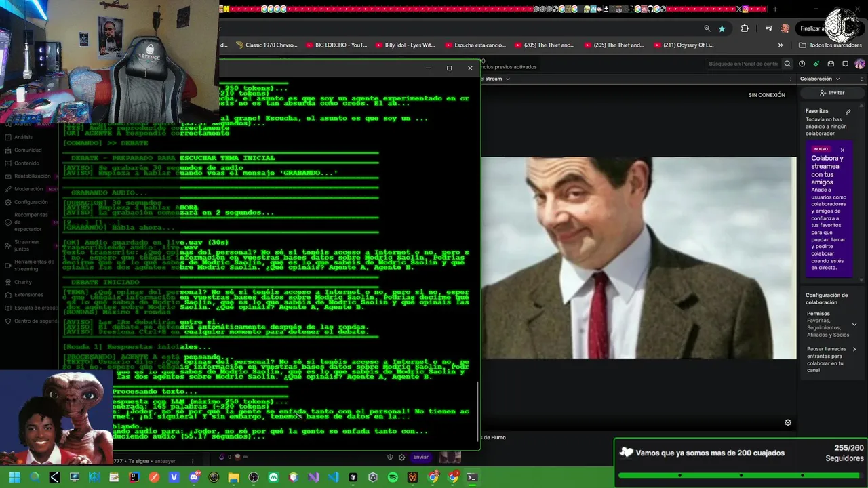Show more bookmarks with the chevron
868x488 pixels.
pyautogui.click(x=781, y=45)
